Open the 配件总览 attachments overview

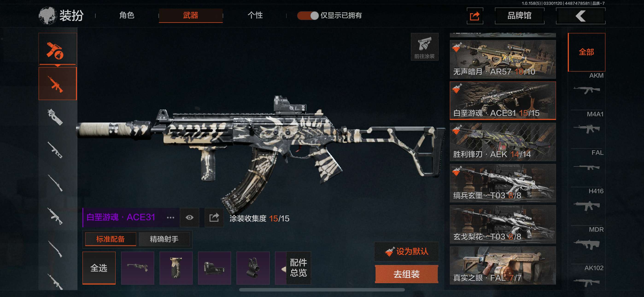(x=298, y=268)
